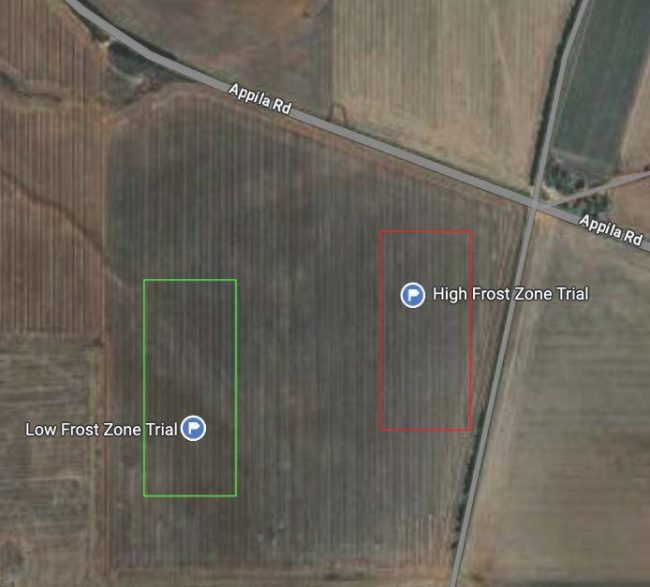Open the High Frost Zone Trial text label
Viewport: 650px width, 587px height.
click(x=510, y=294)
